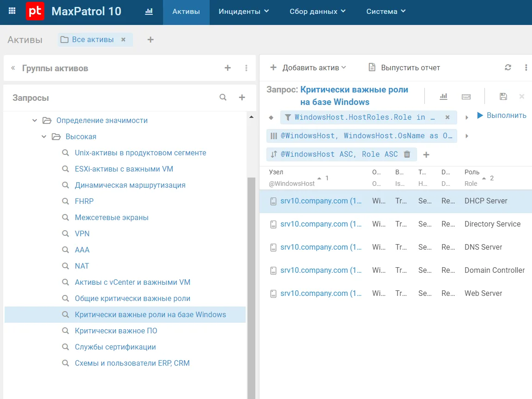
Task: Collapse the Определение значимости folder
Action: coord(35,120)
